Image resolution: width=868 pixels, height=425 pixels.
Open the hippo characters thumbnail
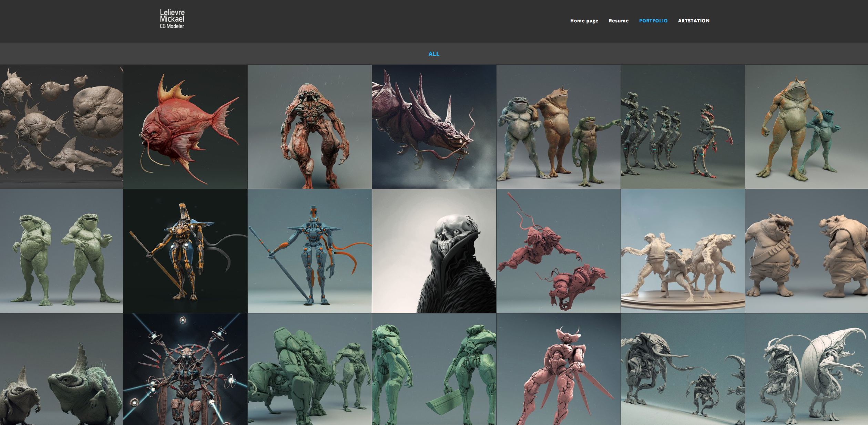click(806, 251)
